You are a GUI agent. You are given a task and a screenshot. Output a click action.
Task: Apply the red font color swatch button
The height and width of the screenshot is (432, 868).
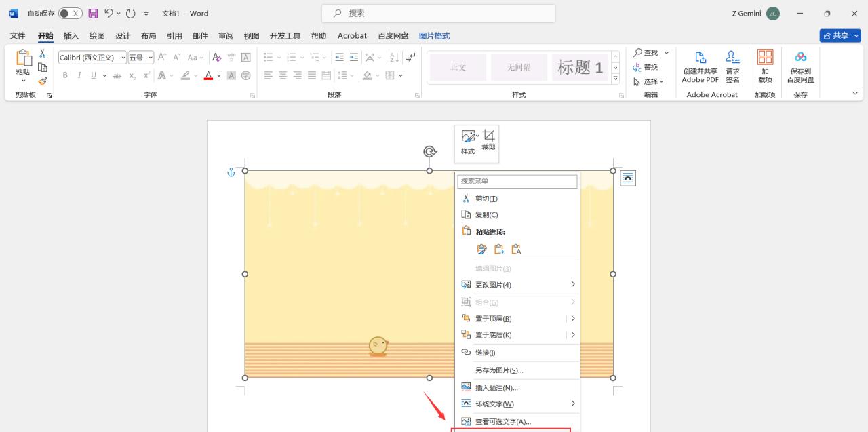[208, 75]
